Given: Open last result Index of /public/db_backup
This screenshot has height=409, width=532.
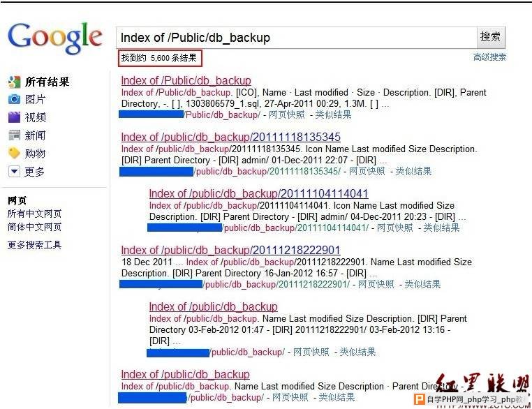Looking at the screenshot, I should click(x=185, y=374).
